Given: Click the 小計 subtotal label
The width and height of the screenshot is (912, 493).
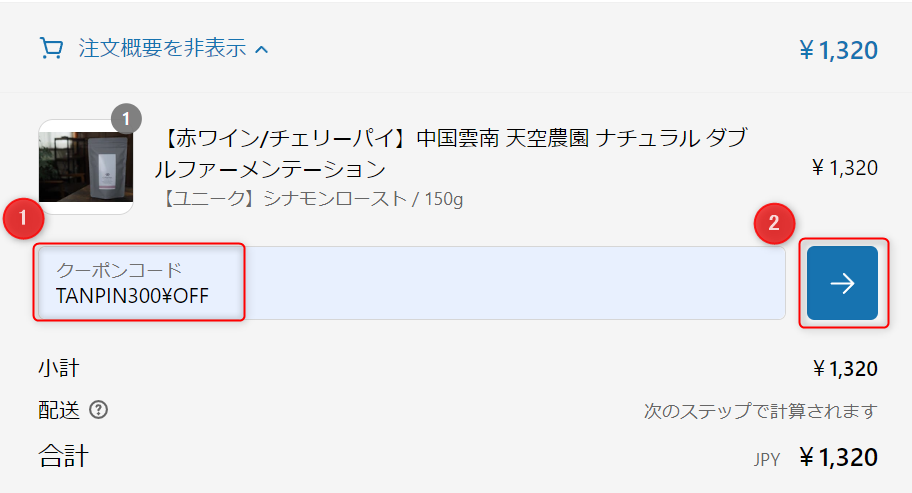Looking at the screenshot, I should 59,368.
